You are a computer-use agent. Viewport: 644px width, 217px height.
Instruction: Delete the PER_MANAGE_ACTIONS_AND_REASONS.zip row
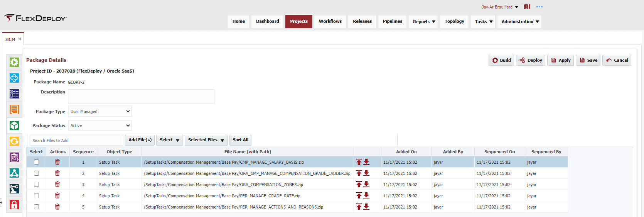click(57, 207)
